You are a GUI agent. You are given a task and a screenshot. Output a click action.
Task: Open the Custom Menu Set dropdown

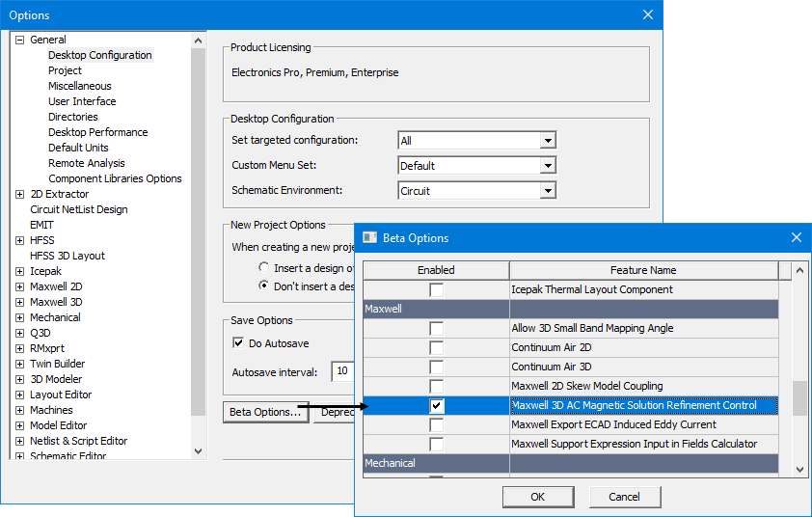tap(548, 166)
